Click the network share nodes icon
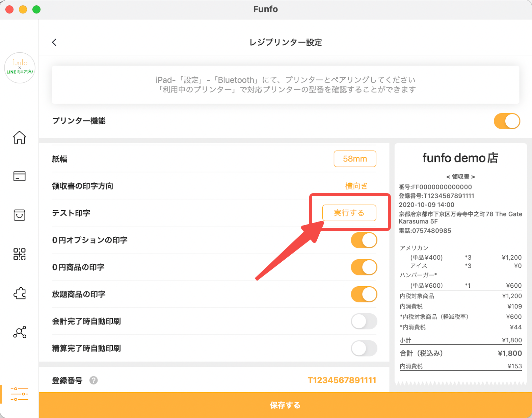The width and height of the screenshot is (532, 418). (19, 332)
